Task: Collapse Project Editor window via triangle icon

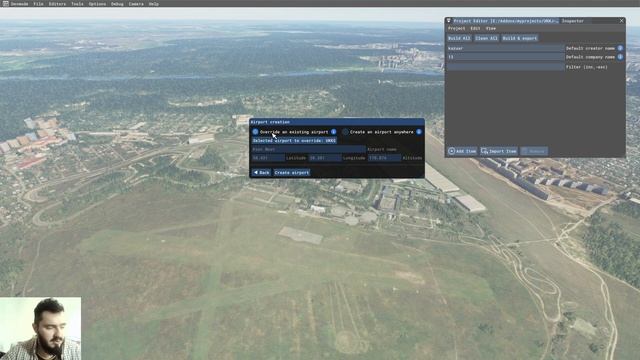Action: (x=449, y=21)
